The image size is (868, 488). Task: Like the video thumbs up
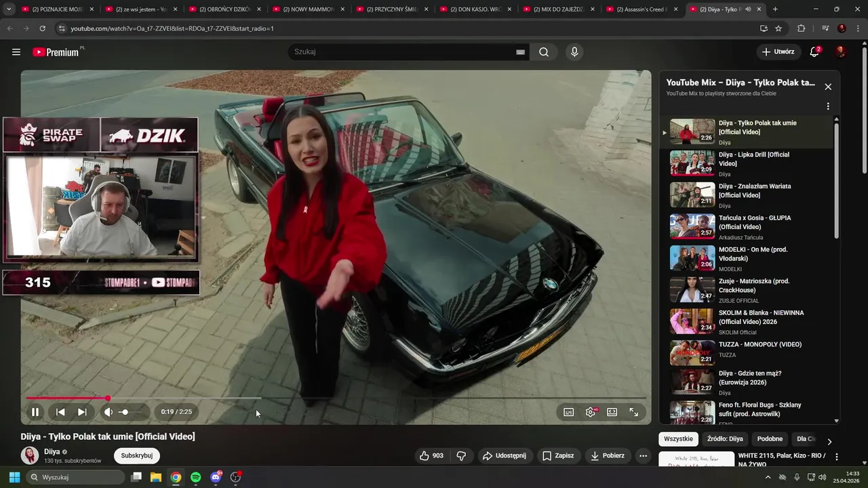point(431,455)
